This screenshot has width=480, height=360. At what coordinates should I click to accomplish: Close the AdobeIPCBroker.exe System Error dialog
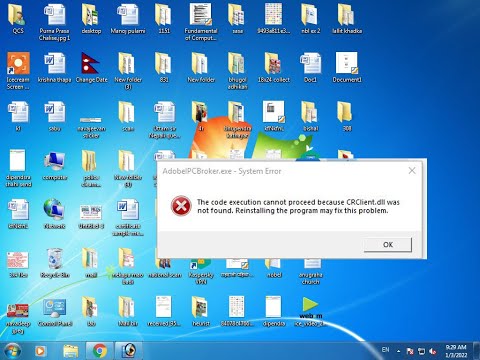coord(412,171)
